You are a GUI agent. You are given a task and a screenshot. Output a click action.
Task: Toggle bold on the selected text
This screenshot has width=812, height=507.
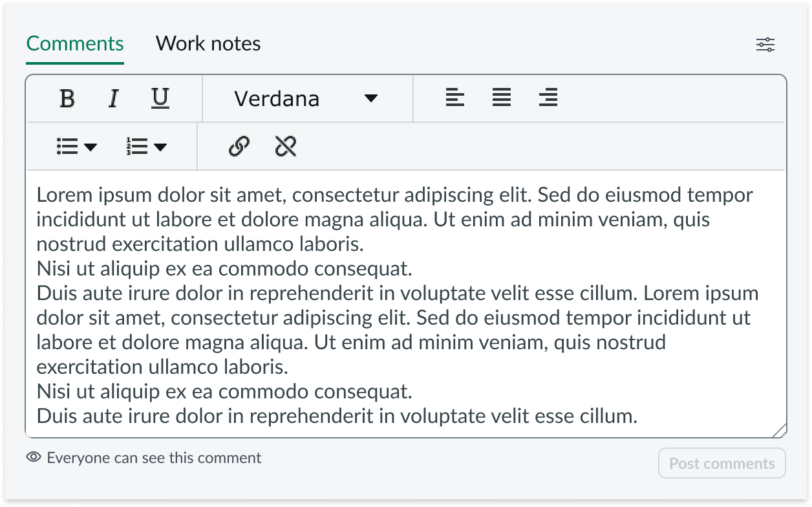tap(67, 98)
